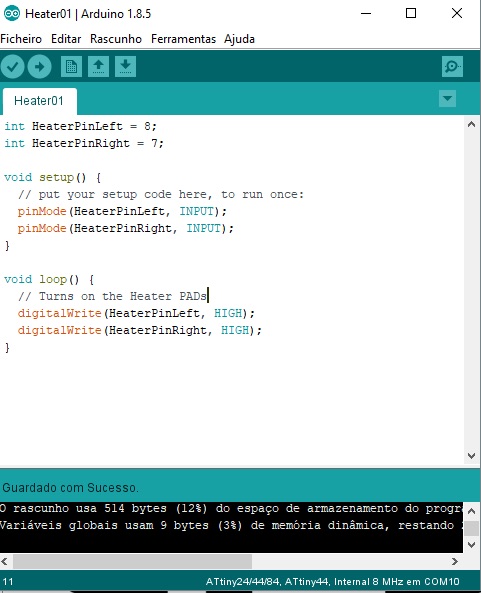Image resolution: width=481 pixels, height=593 pixels.
Task: Click editor scrollbar down arrow
Action: [471, 456]
